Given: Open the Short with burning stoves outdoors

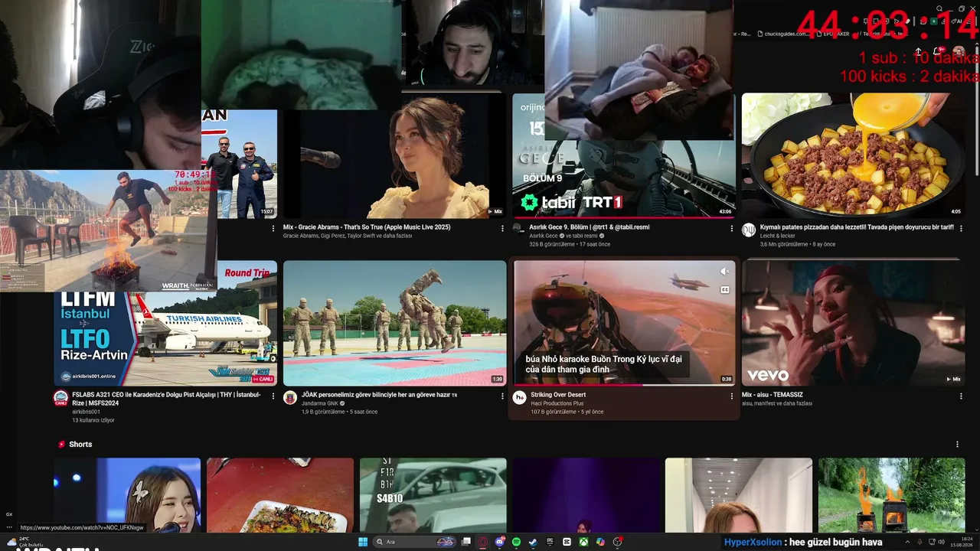Looking at the screenshot, I should coord(892,495).
